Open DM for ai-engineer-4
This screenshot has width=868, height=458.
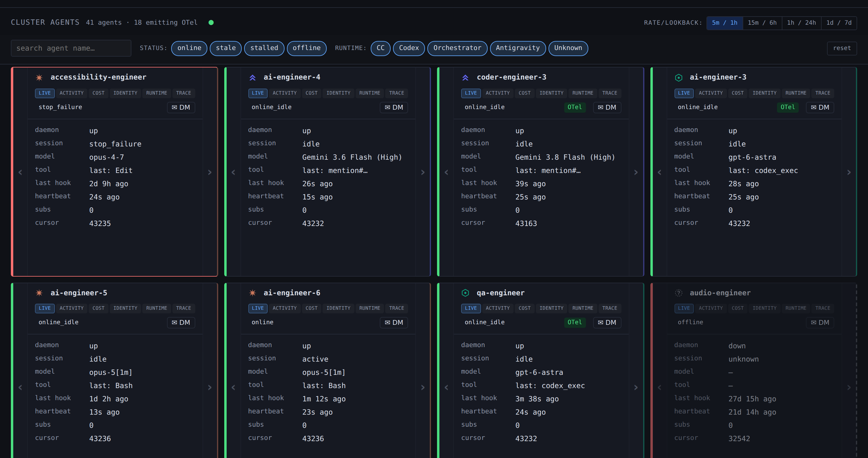click(394, 108)
